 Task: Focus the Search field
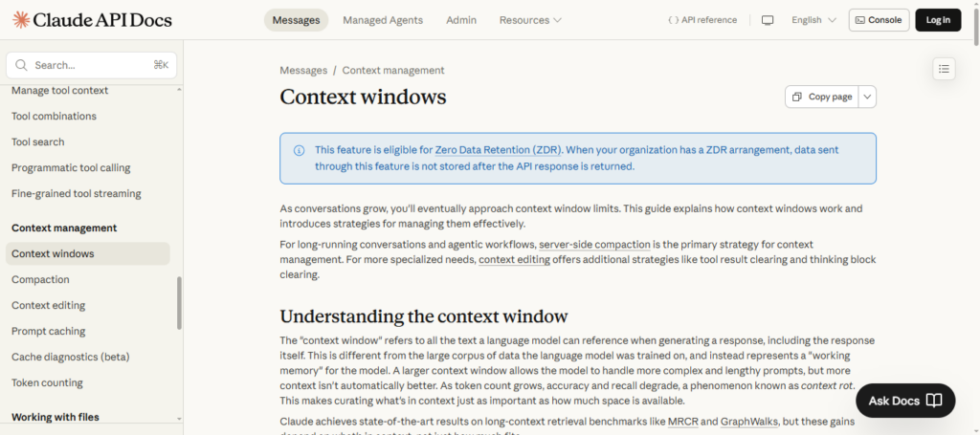pos(91,65)
